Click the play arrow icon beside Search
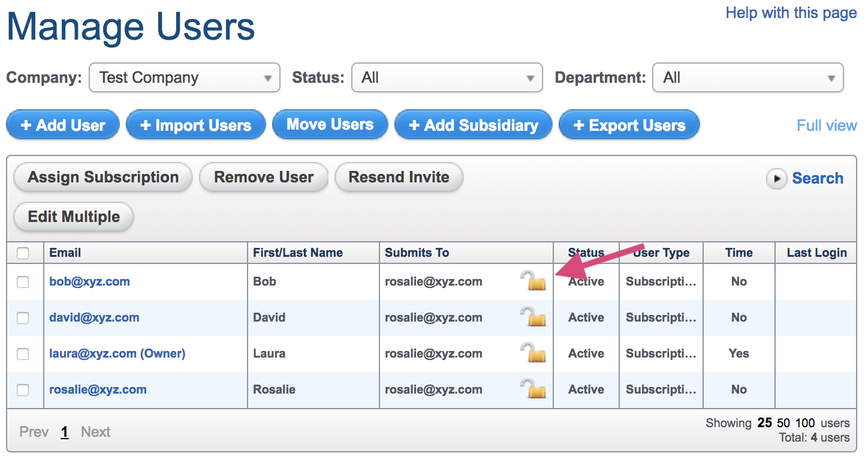868x462 pixels. click(776, 178)
